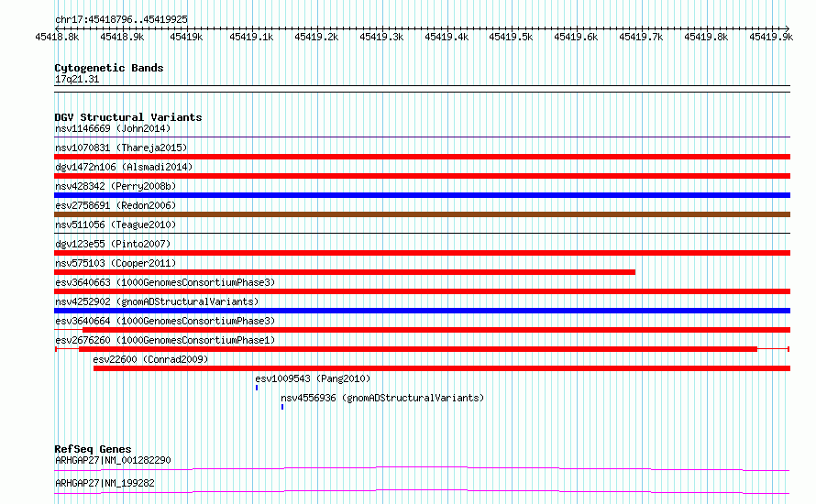This screenshot has height=504, width=816.
Task: Select variant nsv575103 (Cooper2011) label
Action: tap(116, 263)
